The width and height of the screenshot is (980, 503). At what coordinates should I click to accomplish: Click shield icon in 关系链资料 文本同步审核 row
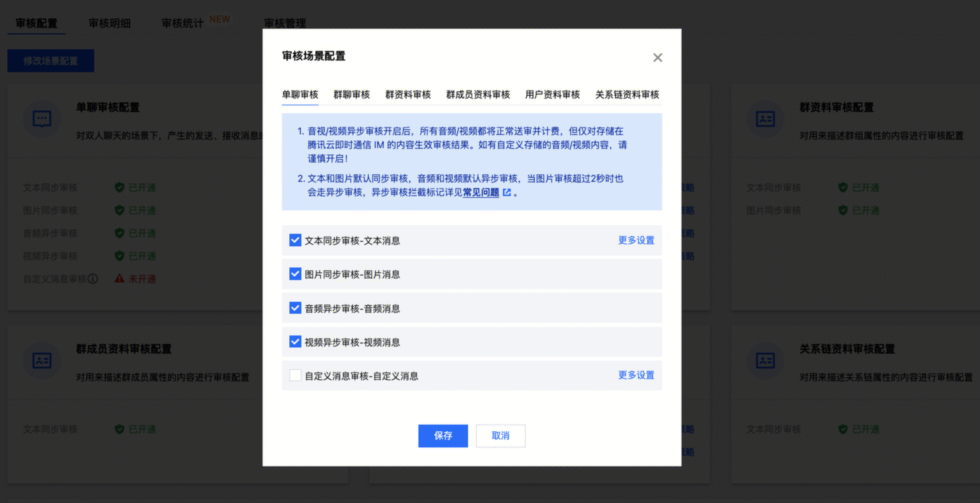coord(843,429)
